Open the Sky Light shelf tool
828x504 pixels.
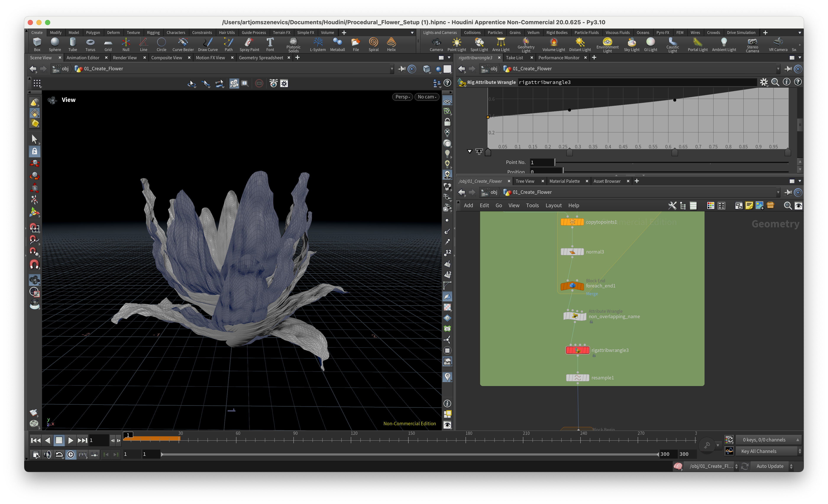(x=631, y=44)
